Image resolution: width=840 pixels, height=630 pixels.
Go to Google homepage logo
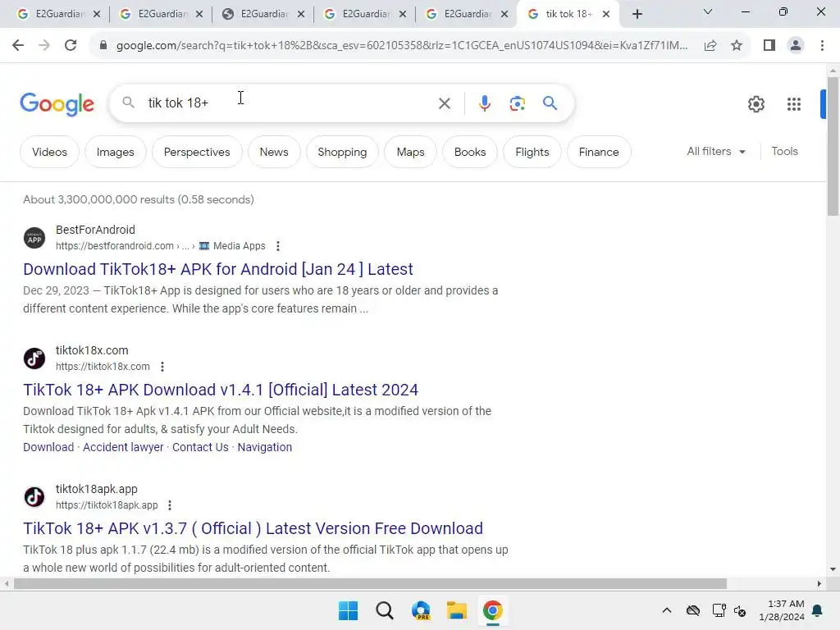tap(57, 104)
